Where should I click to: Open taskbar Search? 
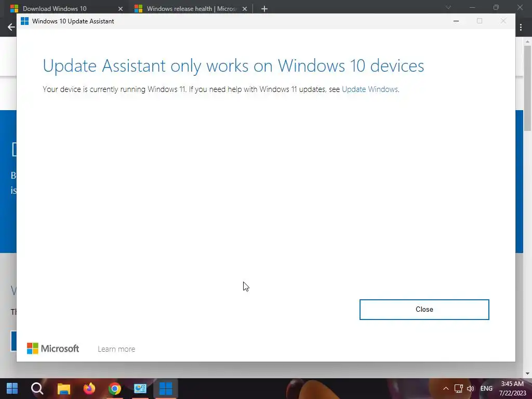point(37,389)
